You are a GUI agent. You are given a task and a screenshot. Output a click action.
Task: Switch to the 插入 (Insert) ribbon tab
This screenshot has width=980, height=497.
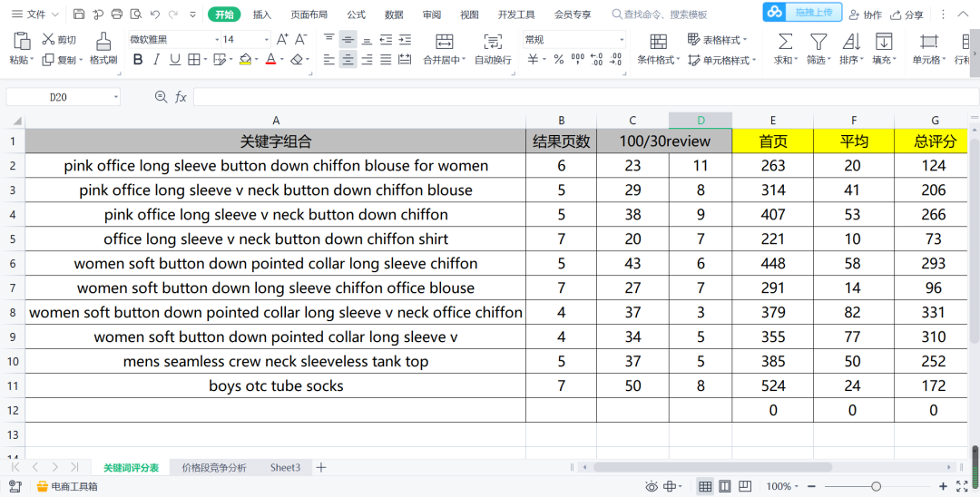pyautogui.click(x=261, y=15)
